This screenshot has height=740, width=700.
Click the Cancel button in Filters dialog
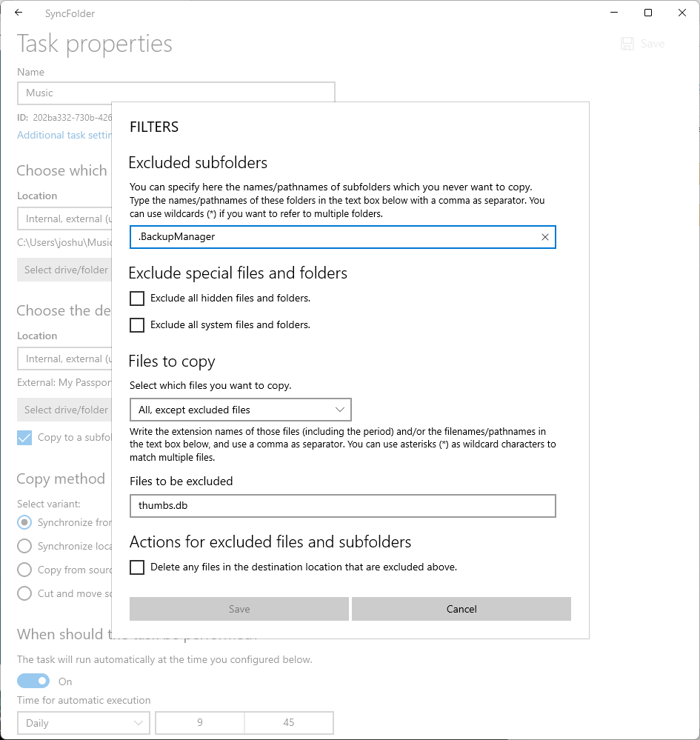pos(461,609)
